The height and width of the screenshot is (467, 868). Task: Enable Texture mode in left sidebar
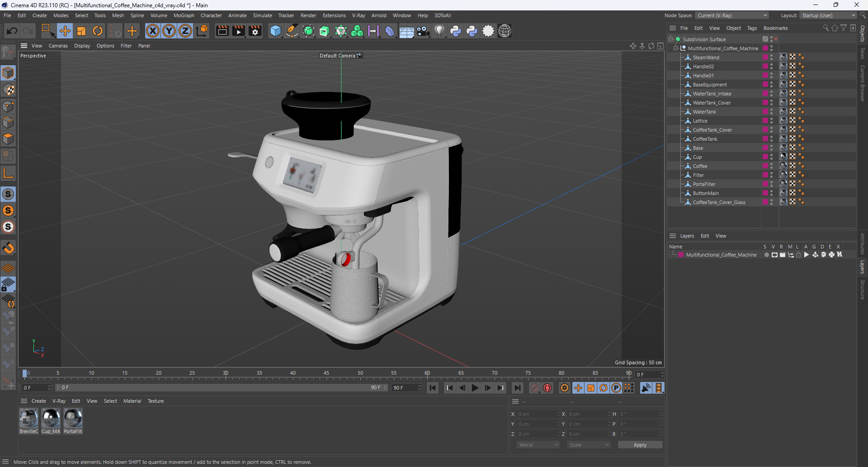coord(8,90)
